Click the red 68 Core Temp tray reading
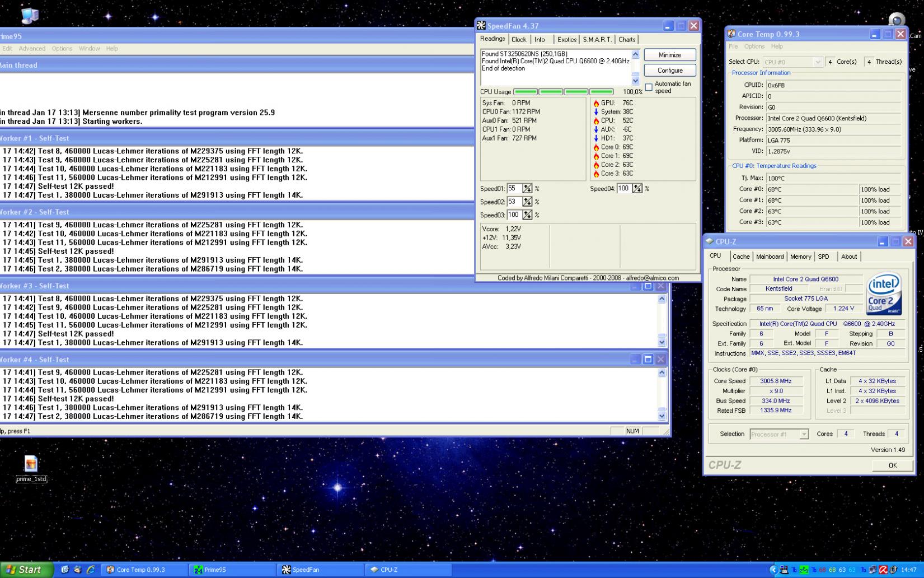 coord(822,570)
